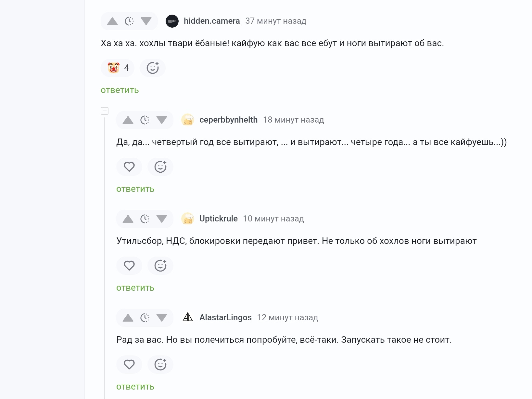This screenshot has width=532, height=399.
Task: Upvote the AlastarLingos reply
Action: pyautogui.click(x=128, y=318)
